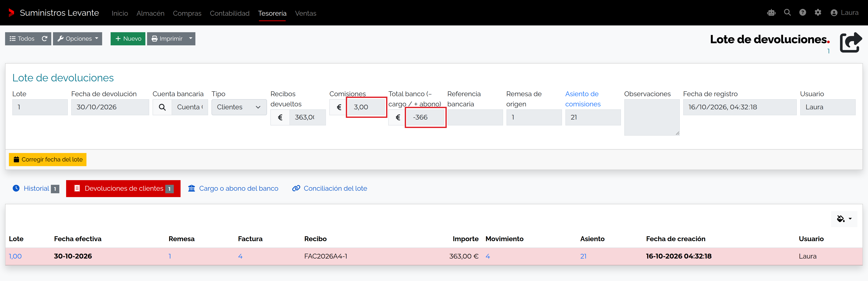Follow the Asiento de comisiones link
The image size is (868, 281).
(x=583, y=99)
